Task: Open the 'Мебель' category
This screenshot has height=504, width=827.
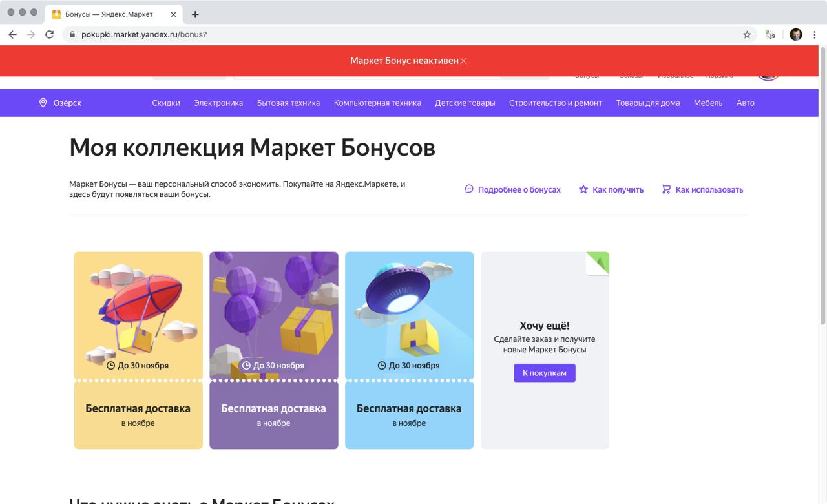Action: (x=708, y=103)
